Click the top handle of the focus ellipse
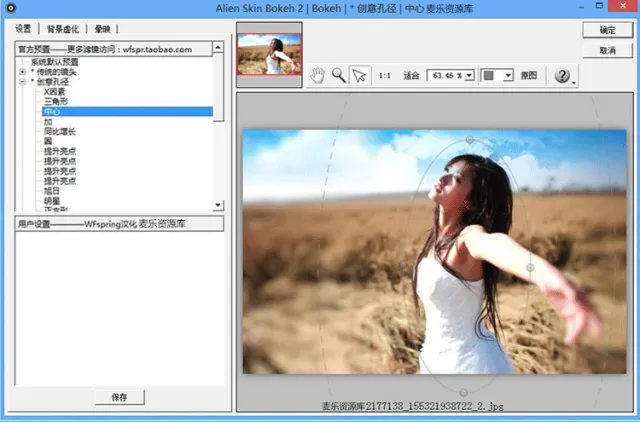The width and height of the screenshot is (640, 422). click(470, 140)
